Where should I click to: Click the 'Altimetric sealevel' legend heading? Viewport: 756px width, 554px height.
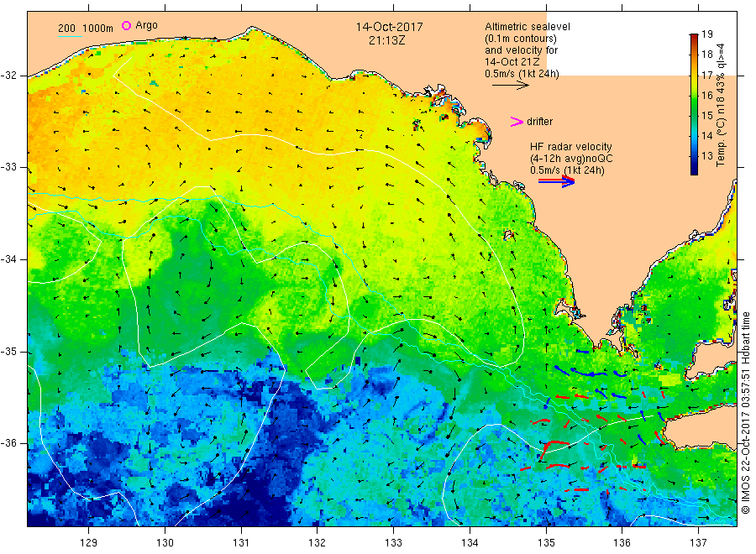coord(528,27)
